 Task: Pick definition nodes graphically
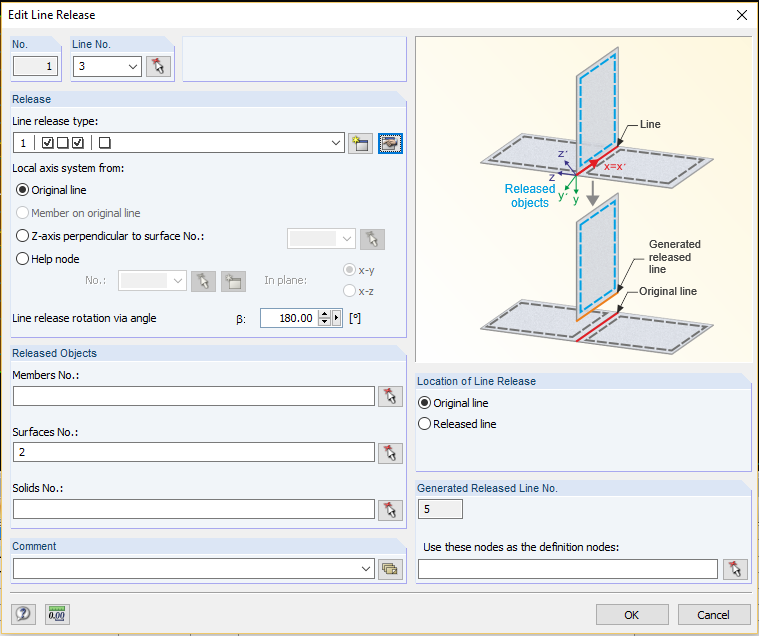pyautogui.click(x=735, y=569)
